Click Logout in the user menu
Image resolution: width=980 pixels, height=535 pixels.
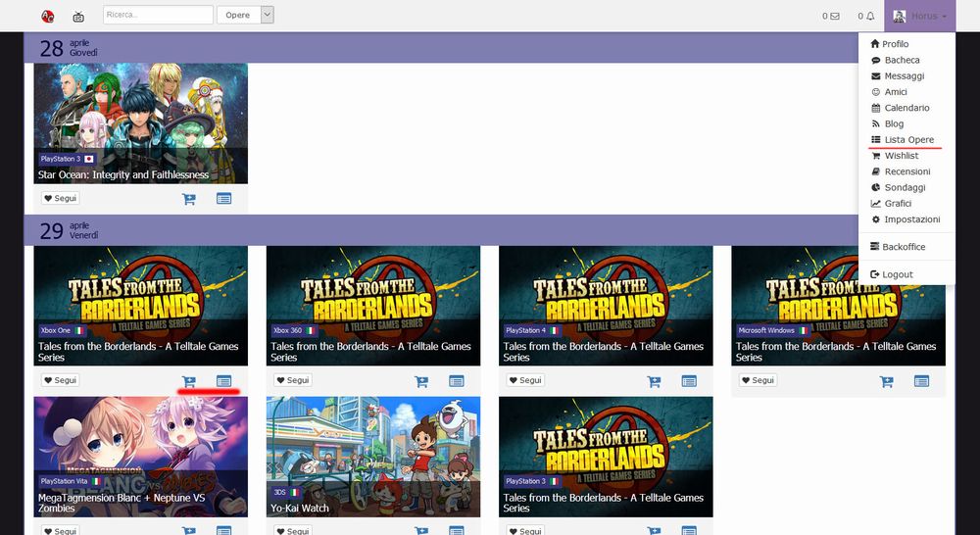click(897, 274)
